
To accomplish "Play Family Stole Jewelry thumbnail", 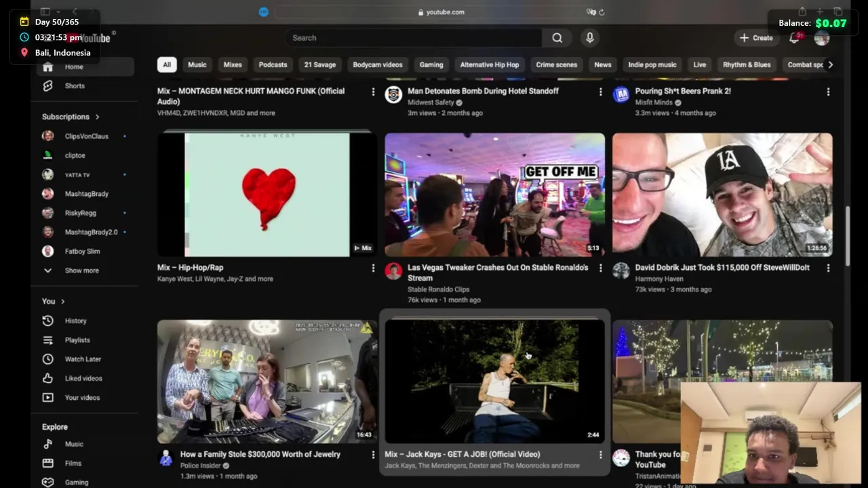I will tap(267, 382).
